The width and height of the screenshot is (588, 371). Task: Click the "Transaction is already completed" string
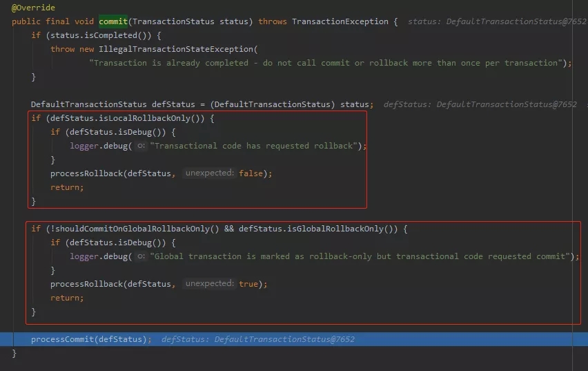326,63
